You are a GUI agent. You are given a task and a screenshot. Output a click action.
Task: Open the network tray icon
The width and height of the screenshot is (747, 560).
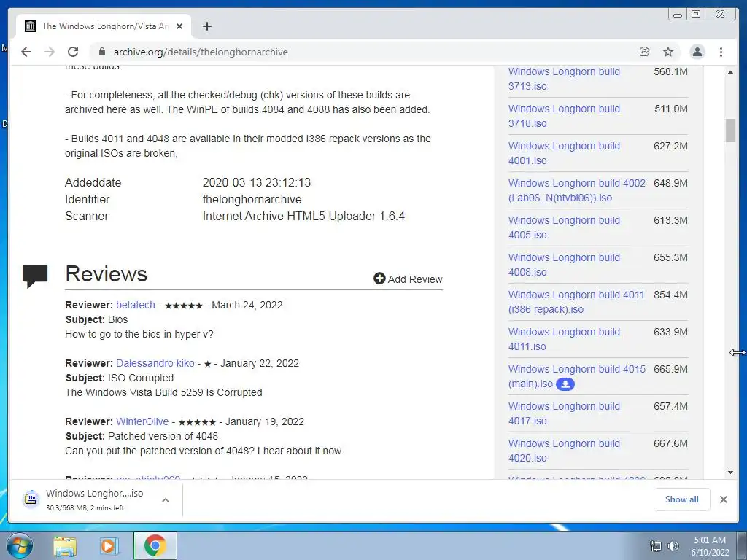pyautogui.click(x=656, y=546)
